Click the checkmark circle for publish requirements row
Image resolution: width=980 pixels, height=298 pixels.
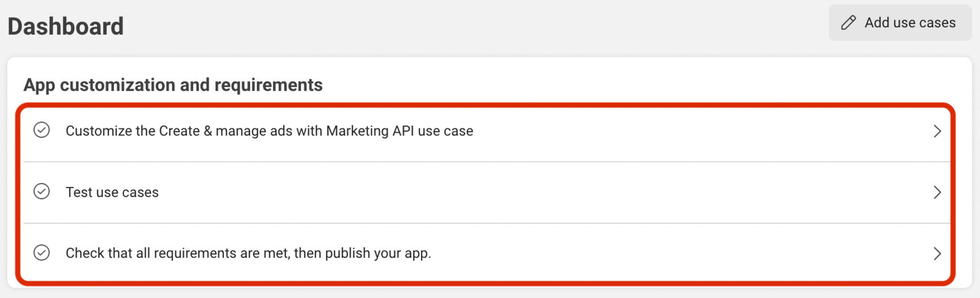tap(42, 252)
